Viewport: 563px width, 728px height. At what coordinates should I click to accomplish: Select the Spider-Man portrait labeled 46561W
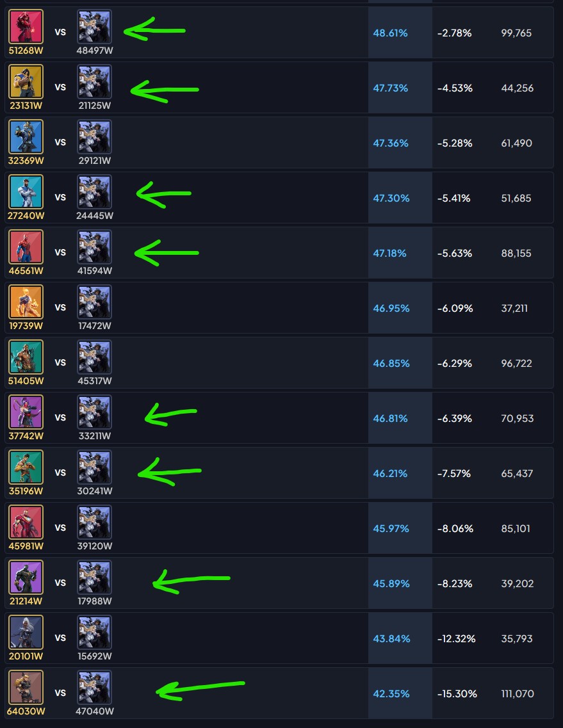(x=26, y=247)
